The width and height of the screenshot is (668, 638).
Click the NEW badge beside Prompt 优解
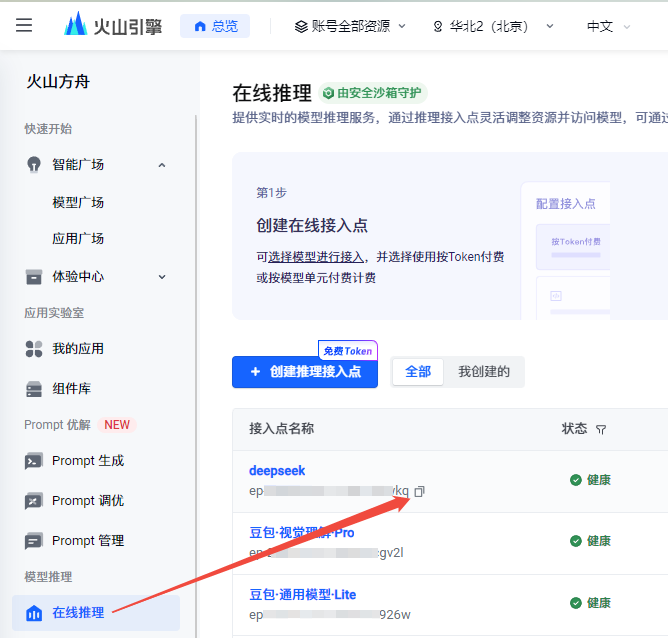click(x=117, y=425)
